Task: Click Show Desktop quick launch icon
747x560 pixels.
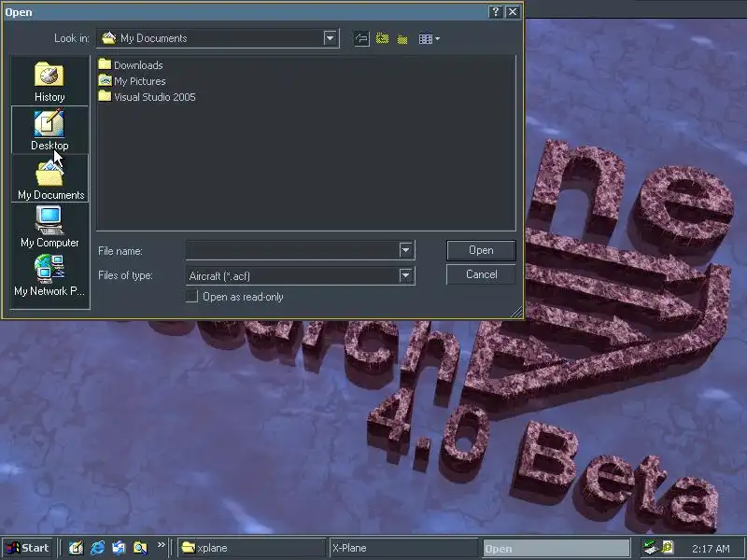Action: pyautogui.click(x=76, y=548)
